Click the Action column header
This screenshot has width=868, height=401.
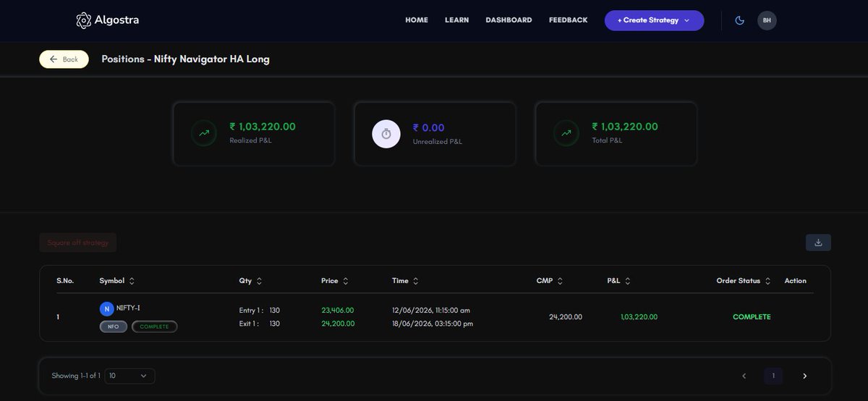point(796,281)
